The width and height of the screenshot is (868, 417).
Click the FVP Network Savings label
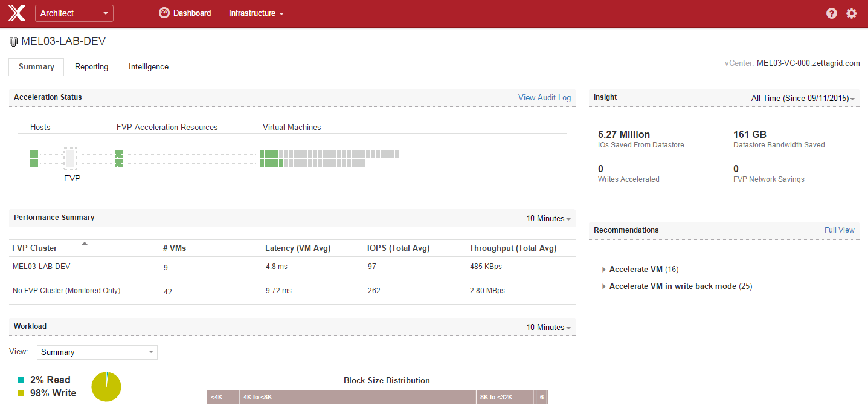[x=769, y=179]
